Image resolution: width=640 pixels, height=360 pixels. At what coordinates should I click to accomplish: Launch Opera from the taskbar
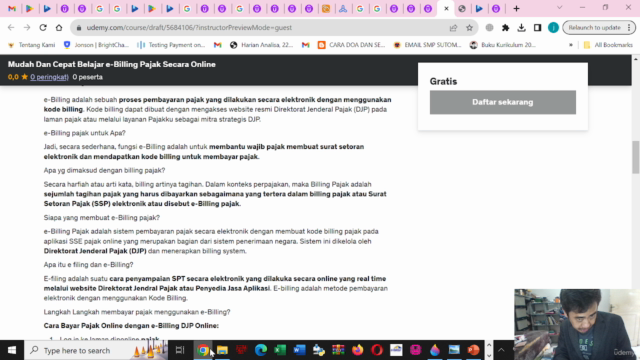(x=377, y=350)
